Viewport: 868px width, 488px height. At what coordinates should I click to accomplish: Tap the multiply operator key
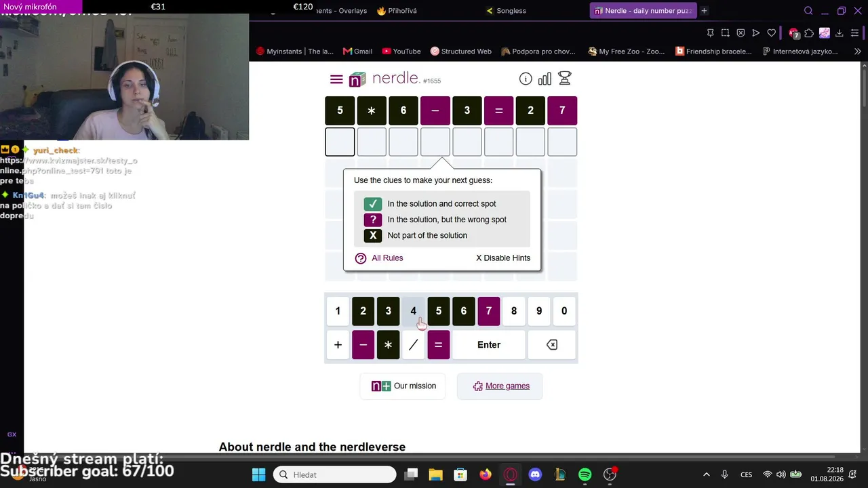coord(388,345)
